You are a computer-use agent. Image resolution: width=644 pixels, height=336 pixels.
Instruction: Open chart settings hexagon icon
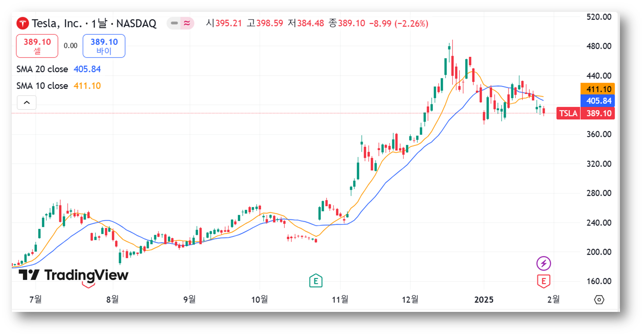599,300
